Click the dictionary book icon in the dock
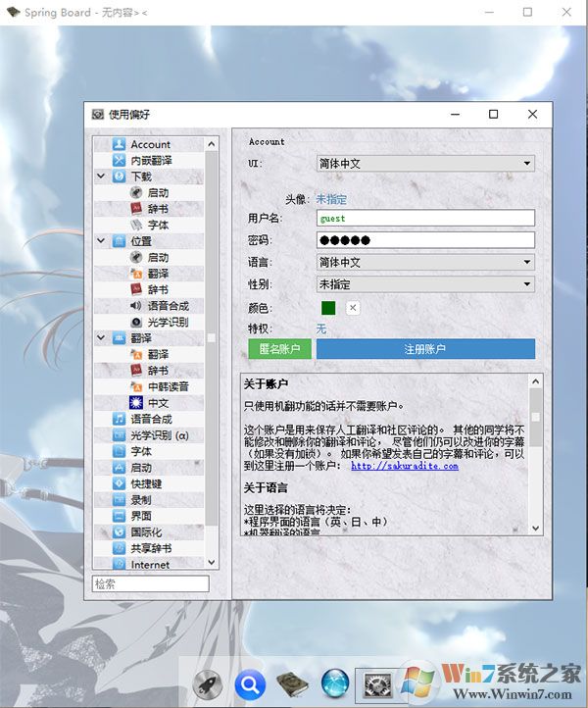This screenshot has width=588, height=708. point(292,684)
